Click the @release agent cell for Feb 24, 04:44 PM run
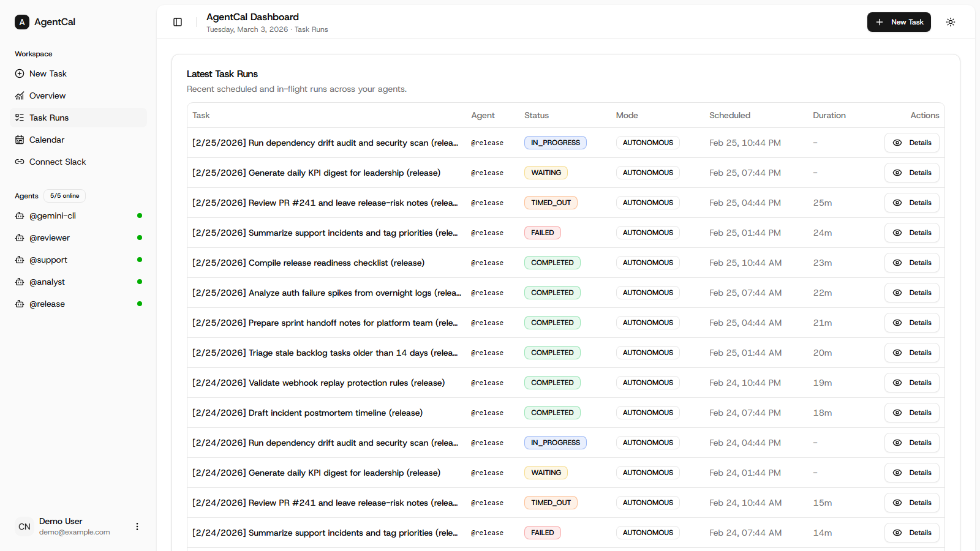 tap(487, 443)
